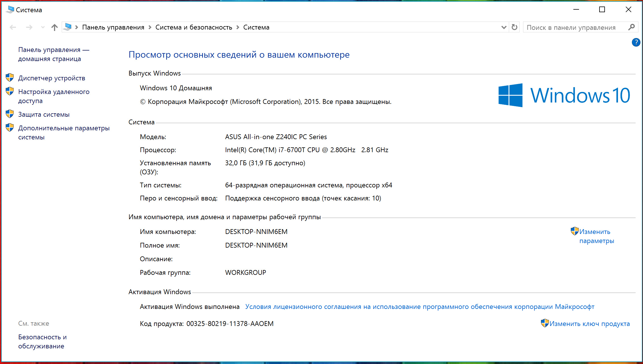Click the blue help question mark icon
Screen dimensions: 643x364
click(636, 43)
